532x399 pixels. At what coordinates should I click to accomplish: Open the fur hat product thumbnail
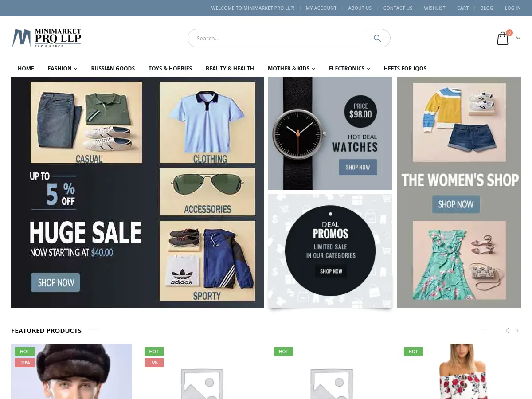coord(71,372)
